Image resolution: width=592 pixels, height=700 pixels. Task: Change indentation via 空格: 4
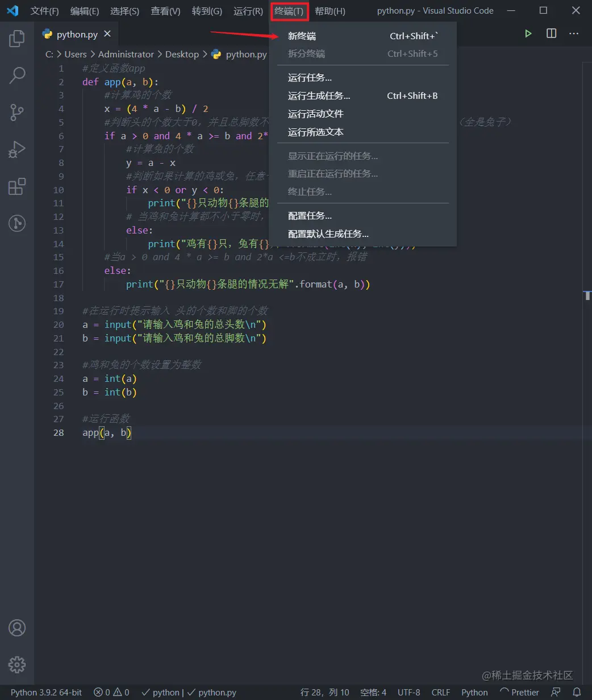pyautogui.click(x=373, y=692)
